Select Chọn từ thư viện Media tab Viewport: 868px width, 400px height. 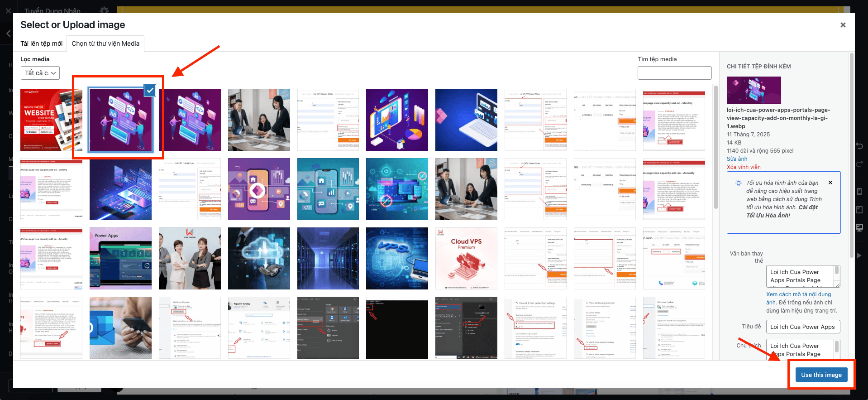pyautogui.click(x=105, y=43)
